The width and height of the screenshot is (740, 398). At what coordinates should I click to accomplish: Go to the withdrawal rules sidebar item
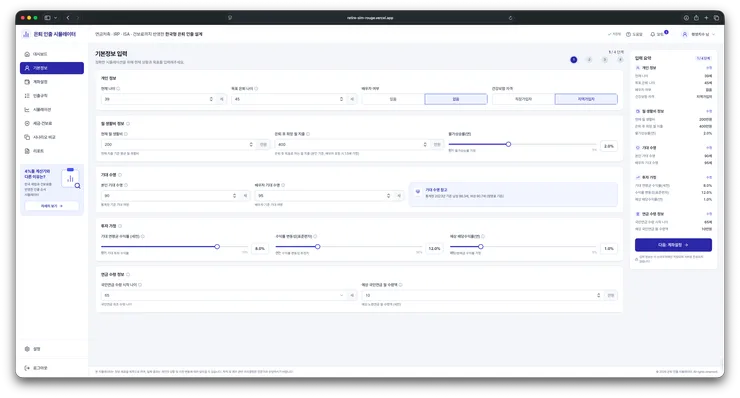tap(52, 95)
